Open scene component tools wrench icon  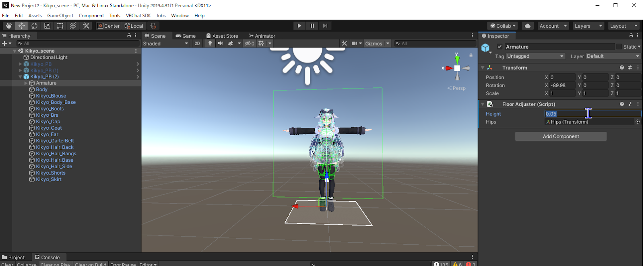click(x=344, y=43)
